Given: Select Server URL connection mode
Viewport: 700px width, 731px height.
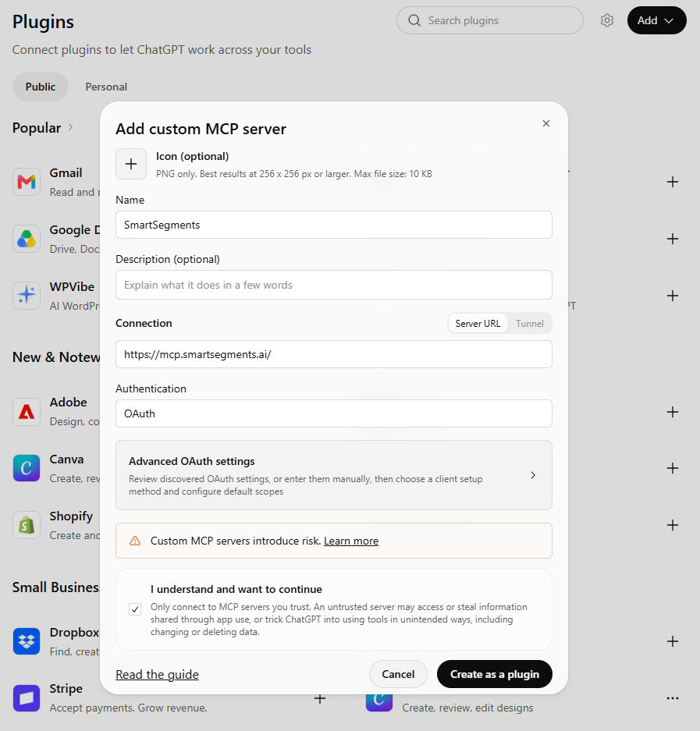Looking at the screenshot, I should tap(478, 324).
